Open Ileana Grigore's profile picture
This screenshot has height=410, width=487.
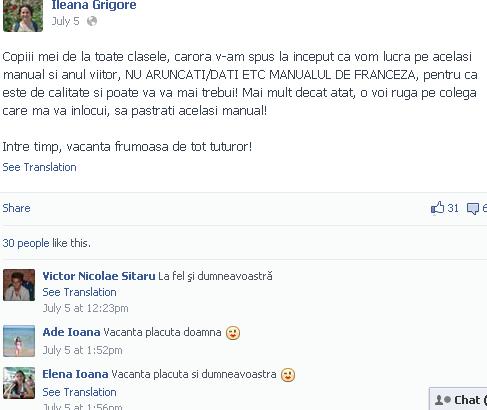click(23, 16)
